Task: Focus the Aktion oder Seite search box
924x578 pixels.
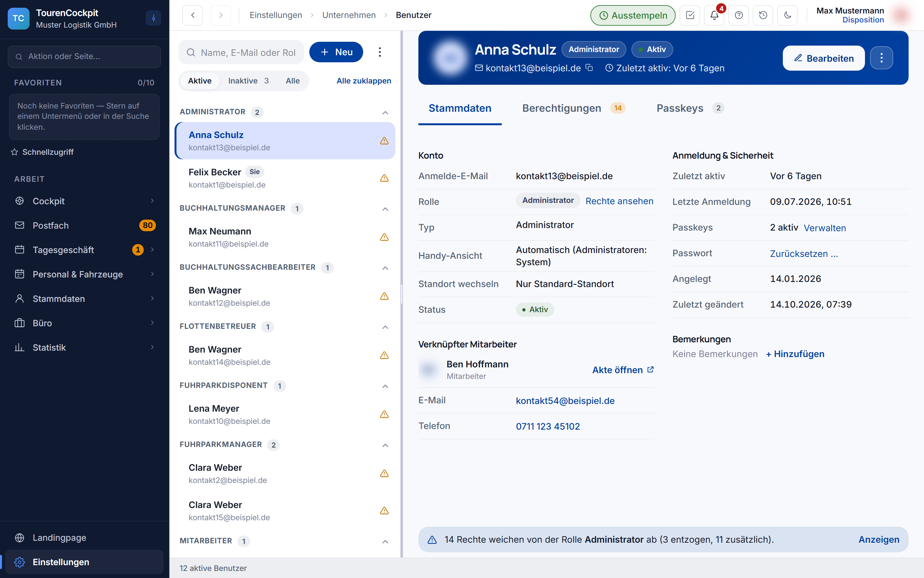Action: (x=84, y=57)
